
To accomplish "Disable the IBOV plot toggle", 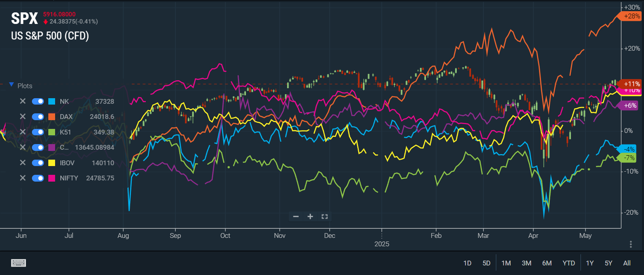I will tap(38, 163).
